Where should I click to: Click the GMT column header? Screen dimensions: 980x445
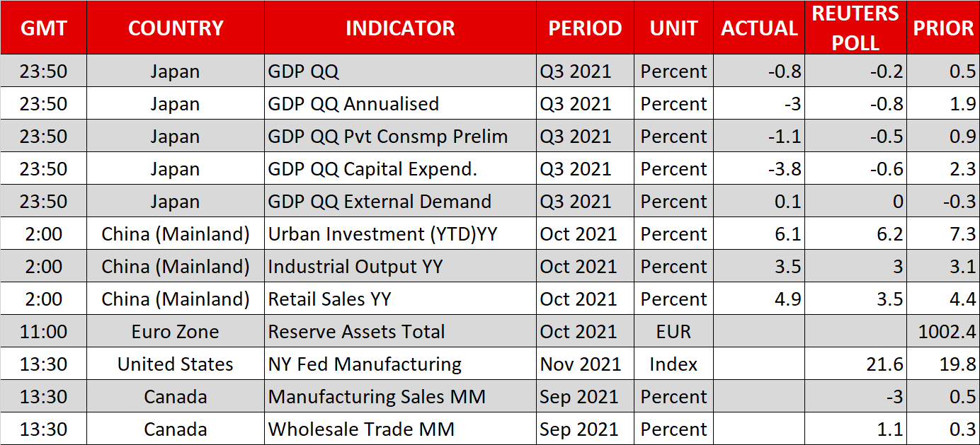coord(44,28)
